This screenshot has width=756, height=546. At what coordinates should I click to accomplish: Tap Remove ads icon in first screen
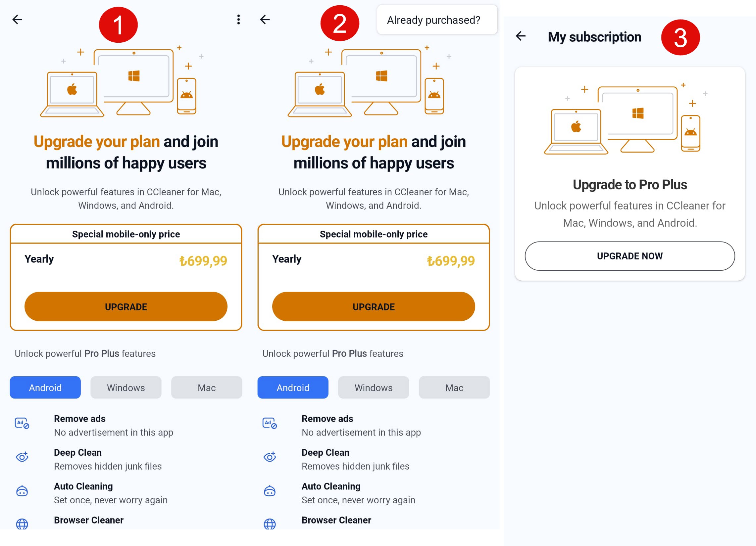(22, 423)
